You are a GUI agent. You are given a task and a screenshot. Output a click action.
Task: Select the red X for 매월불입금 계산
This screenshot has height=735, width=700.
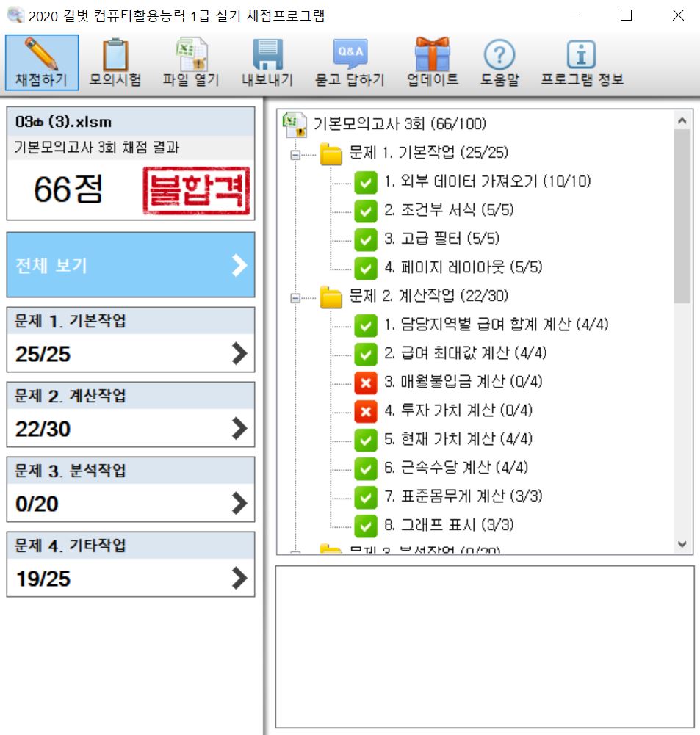[x=365, y=383]
